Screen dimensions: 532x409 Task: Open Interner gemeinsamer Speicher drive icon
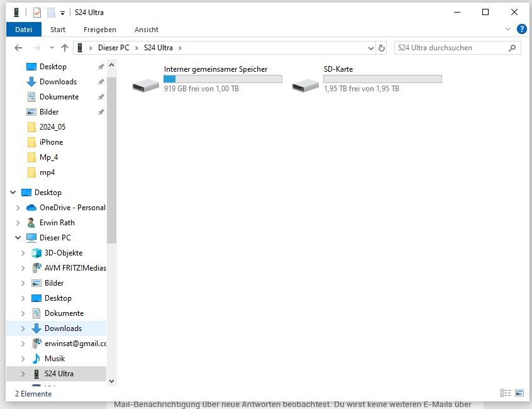tap(145, 85)
